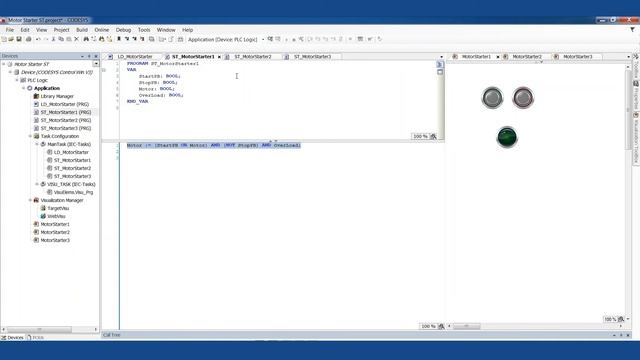Click the highlighted Motor := code line
Image resolution: width=640 pixels, height=360 pixels.
213,145
